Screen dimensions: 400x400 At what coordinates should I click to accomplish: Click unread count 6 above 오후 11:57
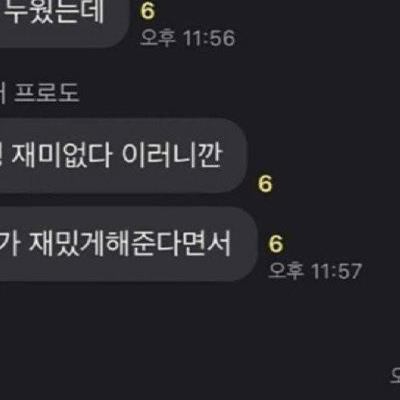point(276,244)
